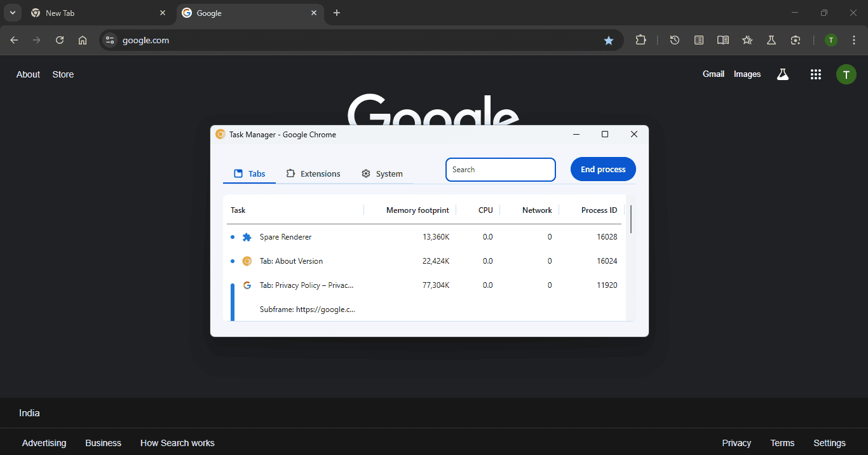Open the Google apps grid
The width and height of the screenshot is (868, 455).
pos(816,74)
